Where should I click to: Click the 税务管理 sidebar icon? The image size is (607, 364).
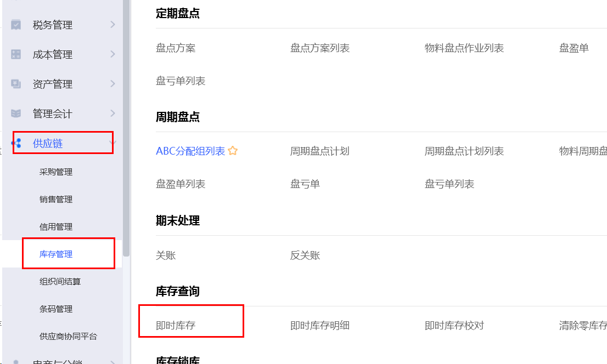16,25
